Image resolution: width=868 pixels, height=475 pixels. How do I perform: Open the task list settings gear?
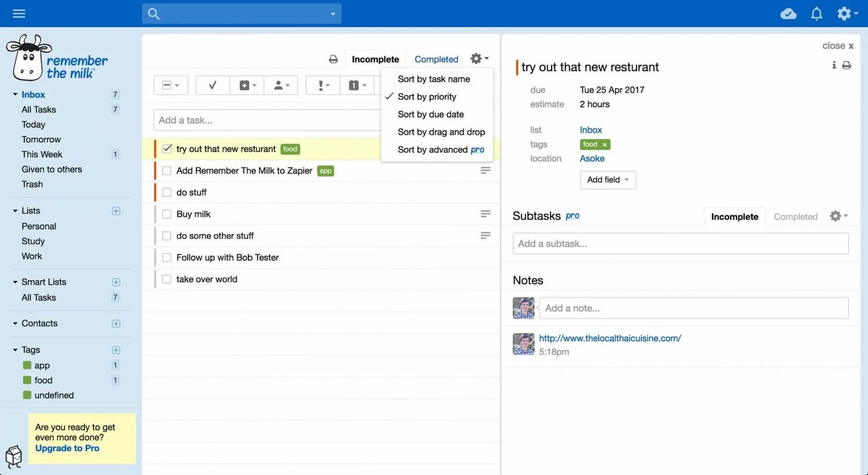tap(479, 59)
